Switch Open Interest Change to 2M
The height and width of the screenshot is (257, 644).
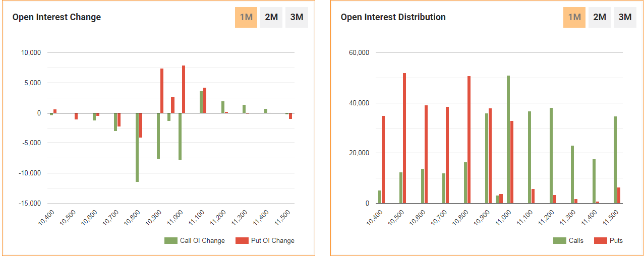click(x=271, y=17)
